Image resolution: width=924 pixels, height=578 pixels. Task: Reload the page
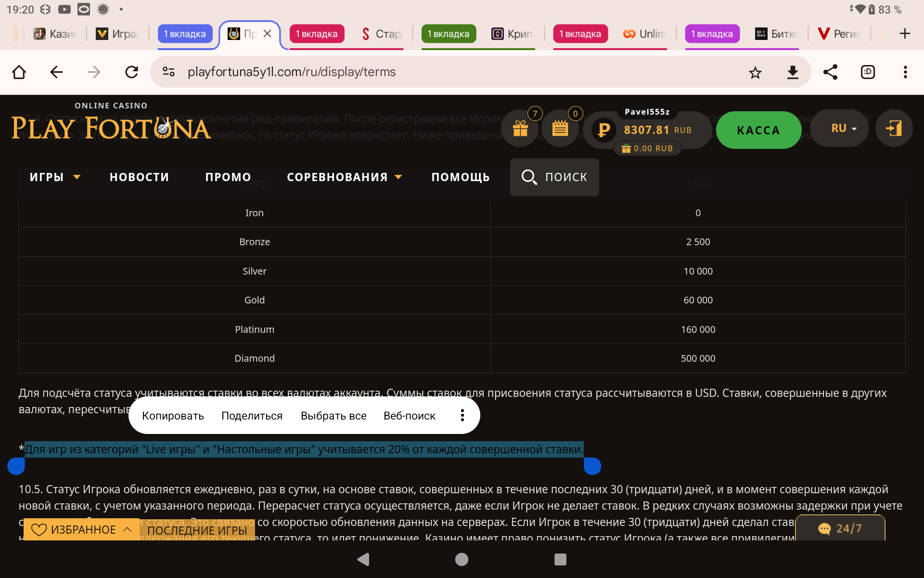(x=131, y=72)
